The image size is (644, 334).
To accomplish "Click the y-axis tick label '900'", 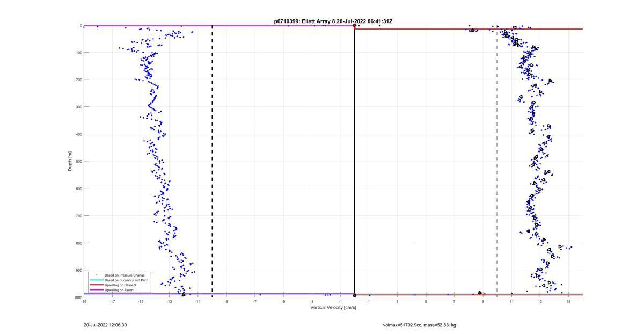I will click(78, 270).
